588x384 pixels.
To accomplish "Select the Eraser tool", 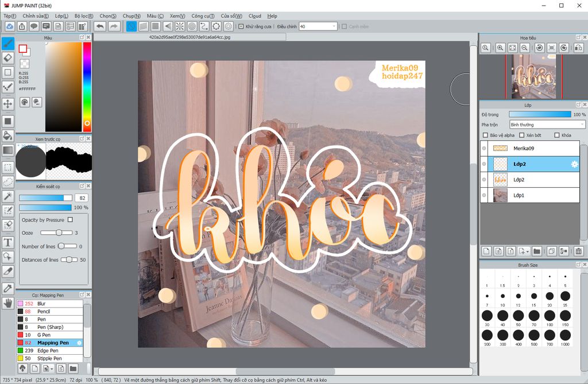I will pyautogui.click(x=8, y=58).
